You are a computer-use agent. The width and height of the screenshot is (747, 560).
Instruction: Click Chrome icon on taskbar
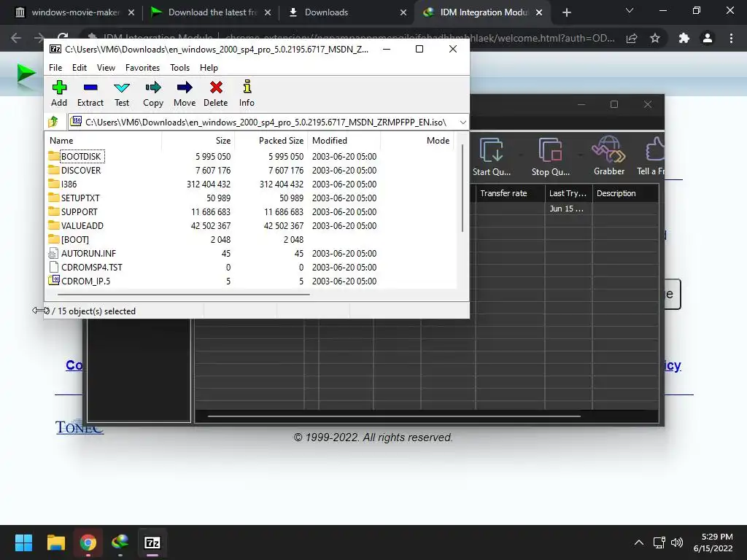[x=88, y=542]
